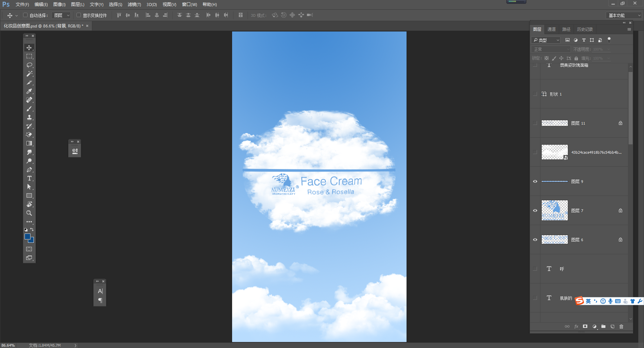The width and height of the screenshot is (644, 348).
Task: Select the Lasso tool
Action: tap(29, 65)
